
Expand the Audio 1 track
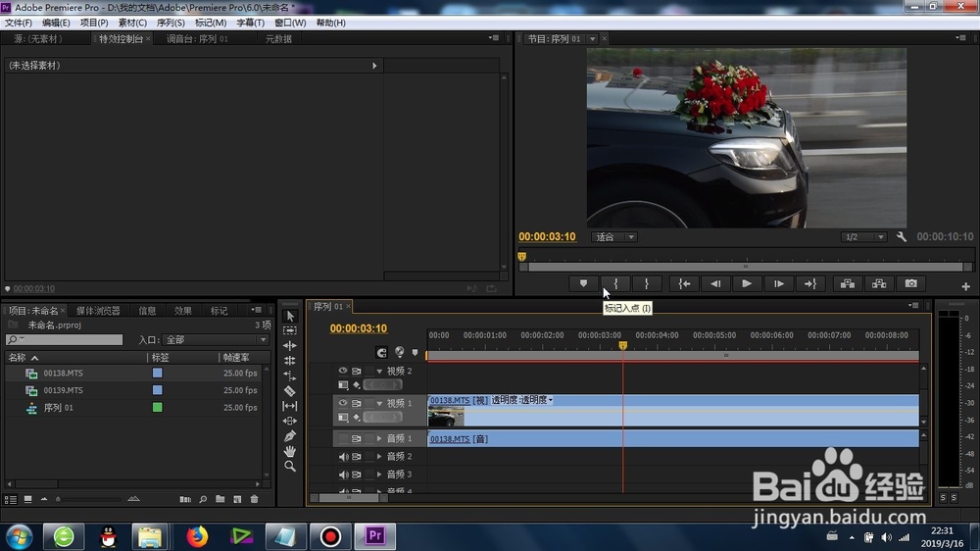379,438
